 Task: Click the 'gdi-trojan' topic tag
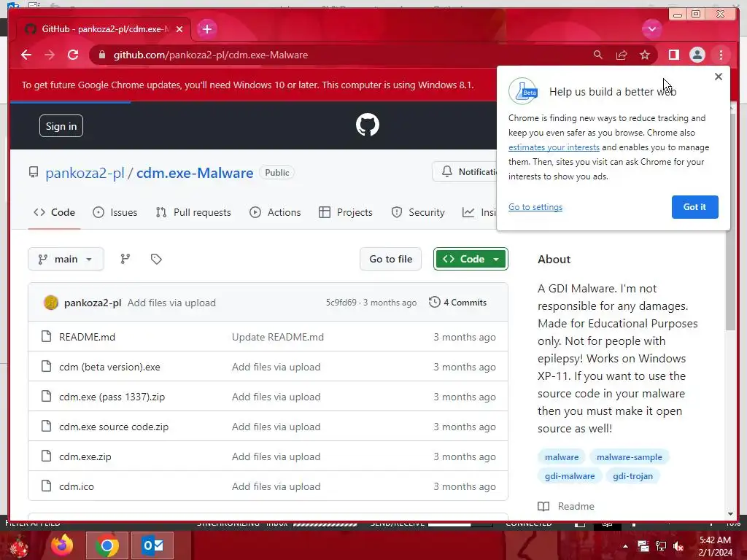pyautogui.click(x=632, y=476)
